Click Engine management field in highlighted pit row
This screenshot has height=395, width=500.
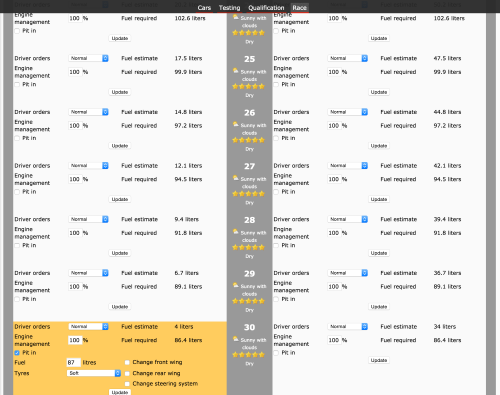coord(75,340)
